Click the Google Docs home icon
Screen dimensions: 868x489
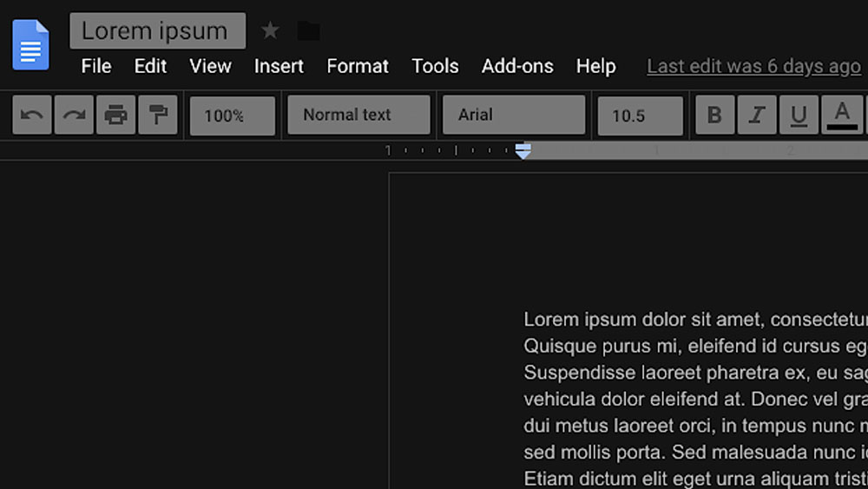(30, 44)
